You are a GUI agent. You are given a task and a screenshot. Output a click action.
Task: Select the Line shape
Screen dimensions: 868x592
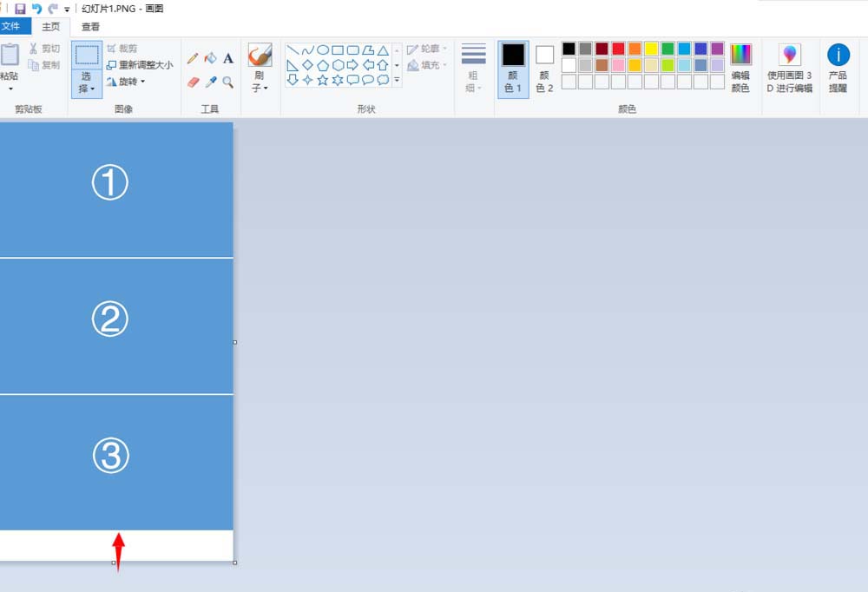[x=293, y=50]
